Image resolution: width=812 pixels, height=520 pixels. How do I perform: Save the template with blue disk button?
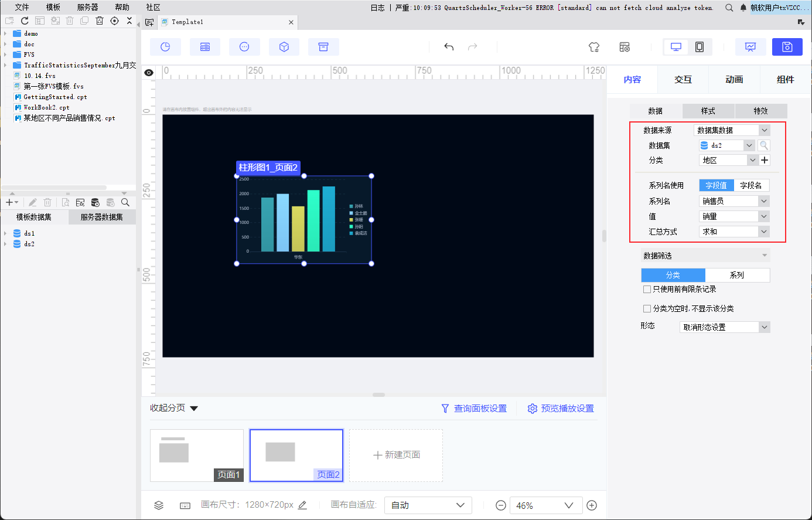pyautogui.click(x=787, y=47)
